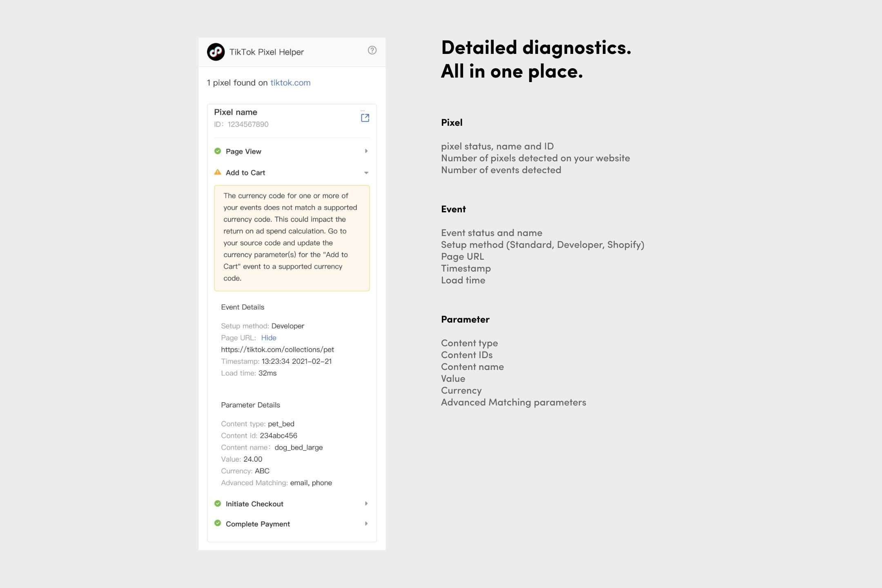Click the Pixel name heading
The image size is (882, 588).
pos(236,112)
